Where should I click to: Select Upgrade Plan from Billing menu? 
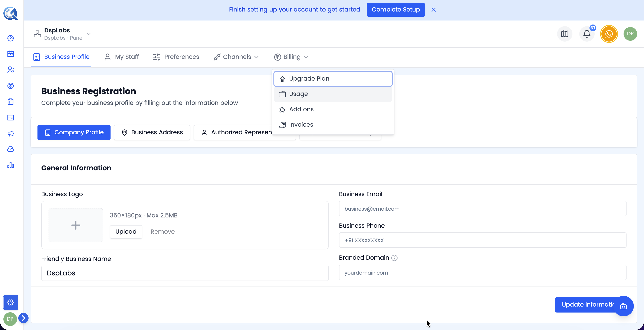click(x=333, y=79)
